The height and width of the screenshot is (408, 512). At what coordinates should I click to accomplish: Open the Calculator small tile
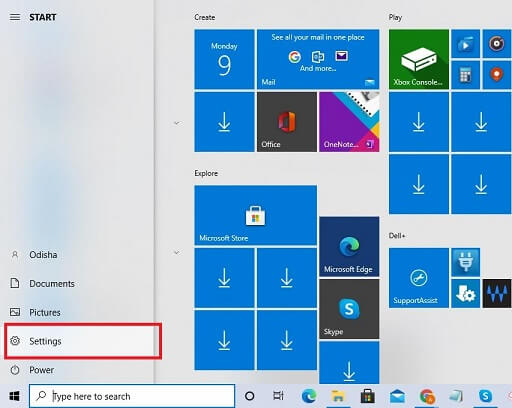pos(465,75)
